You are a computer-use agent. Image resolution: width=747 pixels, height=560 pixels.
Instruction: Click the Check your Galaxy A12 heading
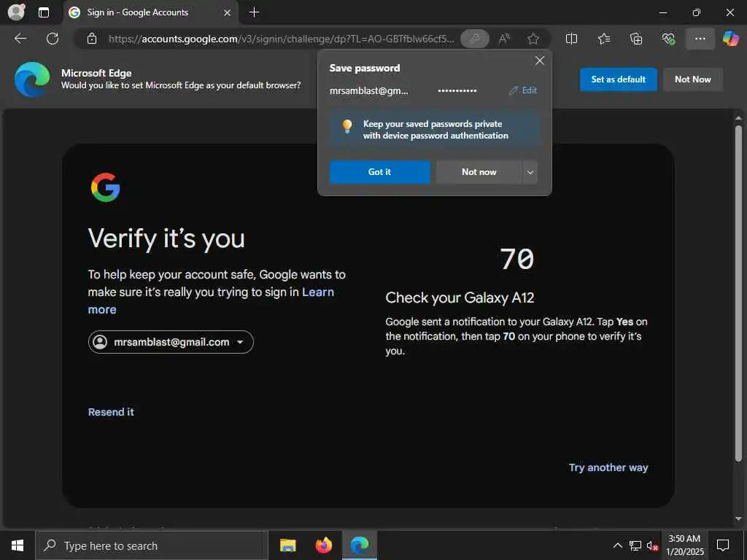coord(460,297)
